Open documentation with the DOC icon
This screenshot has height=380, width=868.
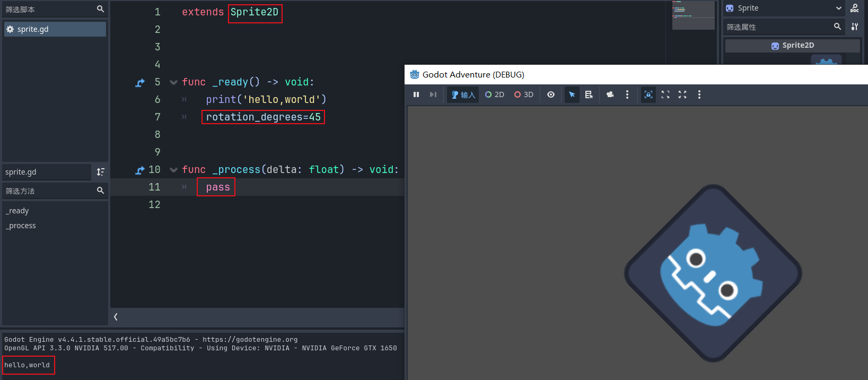pyautogui.click(x=855, y=8)
